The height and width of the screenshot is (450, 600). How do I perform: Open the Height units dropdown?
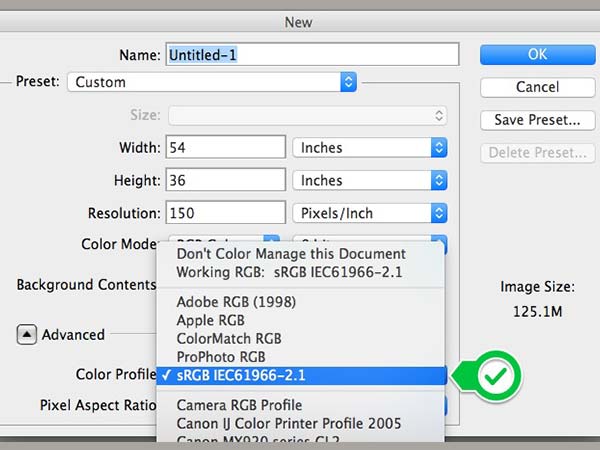(x=369, y=181)
